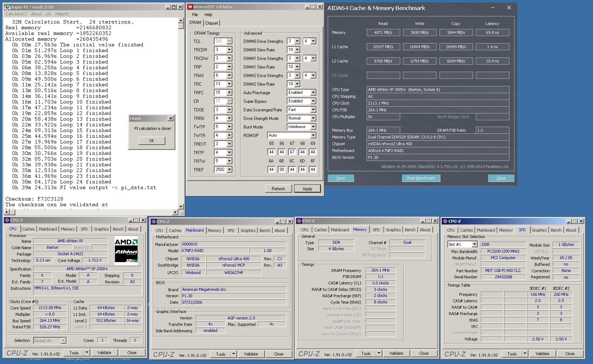This screenshot has height=364, width=593.
Task: Expand the Drive Strength Mode dropdown
Action: 313,118
